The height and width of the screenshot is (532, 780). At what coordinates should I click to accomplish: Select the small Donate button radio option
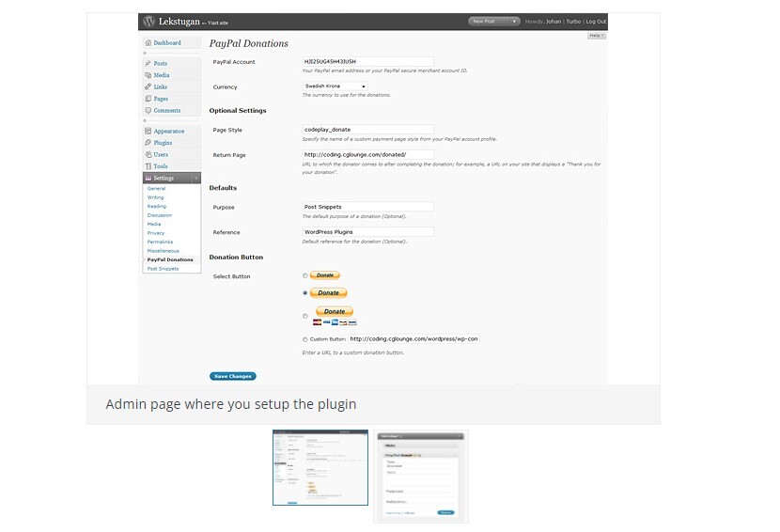tap(304, 276)
